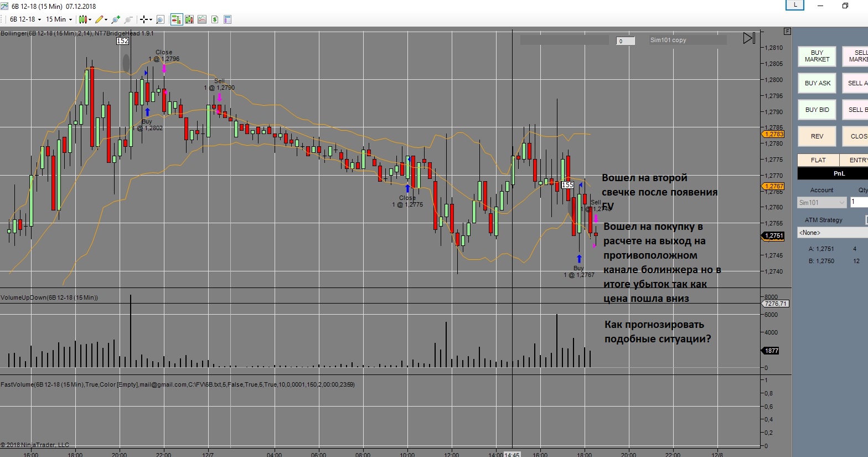Click the 1,2767 orange price marker
The image size is (868, 457).
pyautogui.click(x=773, y=187)
